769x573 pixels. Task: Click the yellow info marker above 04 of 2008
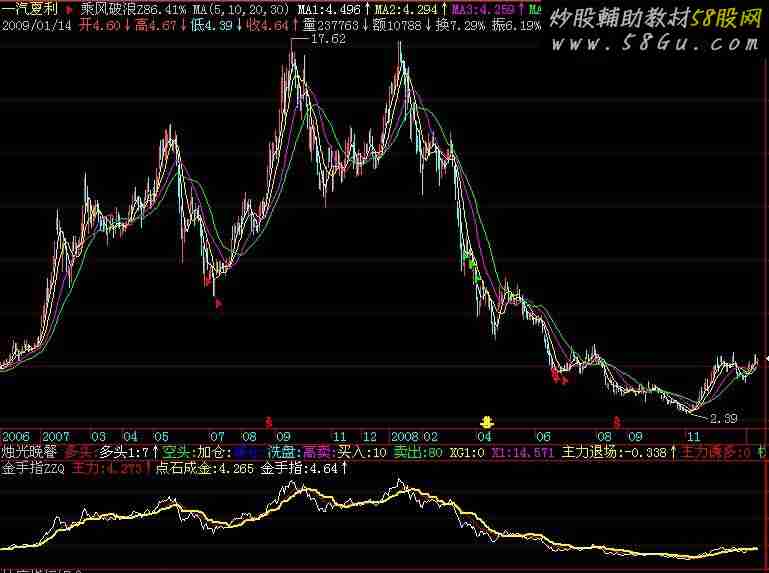tap(487, 421)
